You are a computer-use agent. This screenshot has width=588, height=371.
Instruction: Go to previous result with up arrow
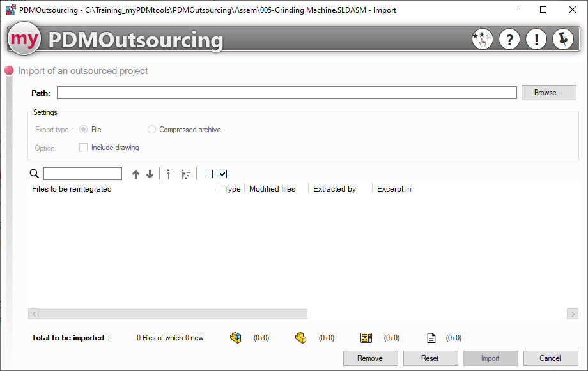click(x=135, y=174)
